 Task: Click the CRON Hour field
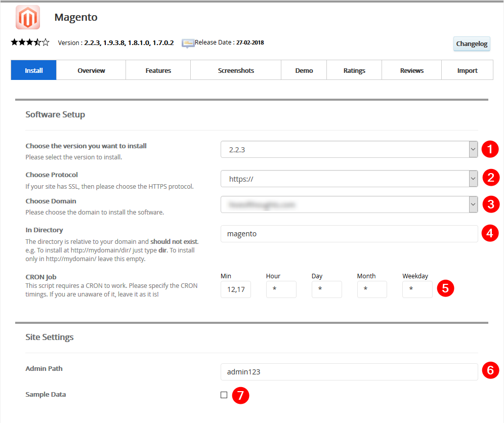(x=281, y=289)
